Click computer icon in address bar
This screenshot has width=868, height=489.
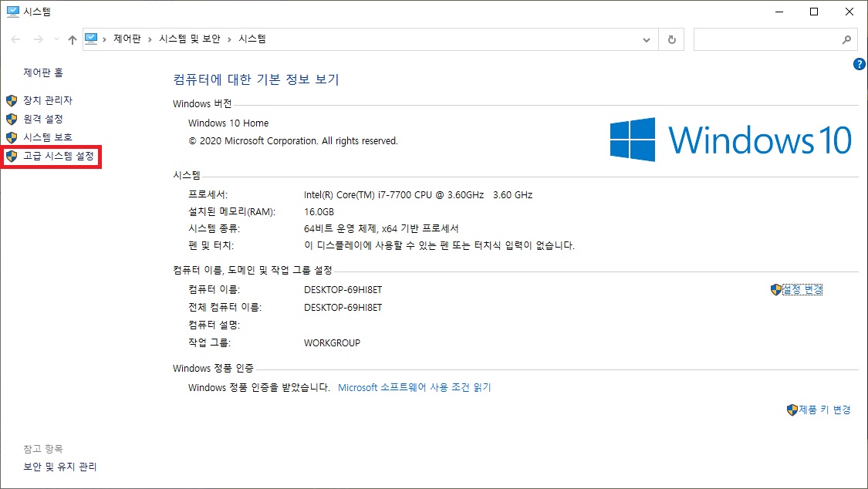[91, 39]
